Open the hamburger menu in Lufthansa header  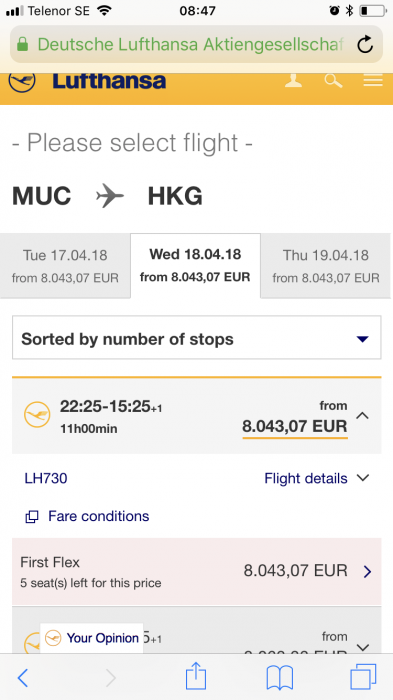[373, 81]
